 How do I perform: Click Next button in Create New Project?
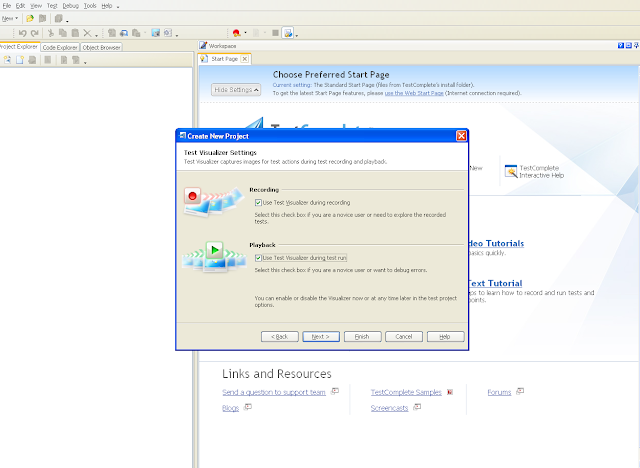point(321,337)
